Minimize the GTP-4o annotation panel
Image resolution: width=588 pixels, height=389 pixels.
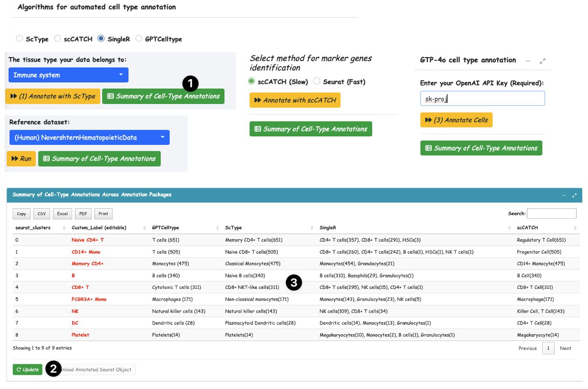[x=528, y=61]
